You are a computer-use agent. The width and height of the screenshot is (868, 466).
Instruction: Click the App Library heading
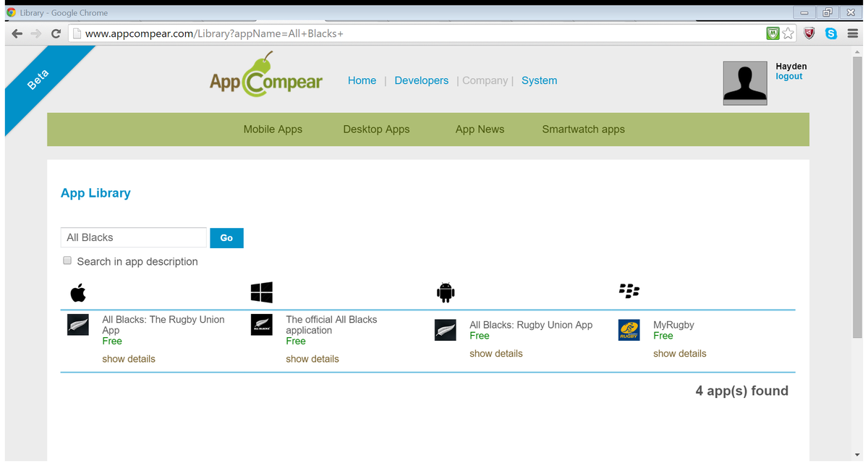[x=95, y=193]
